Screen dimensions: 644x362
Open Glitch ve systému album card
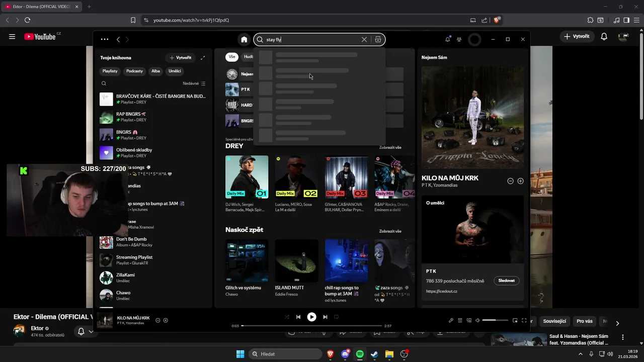(x=247, y=269)
